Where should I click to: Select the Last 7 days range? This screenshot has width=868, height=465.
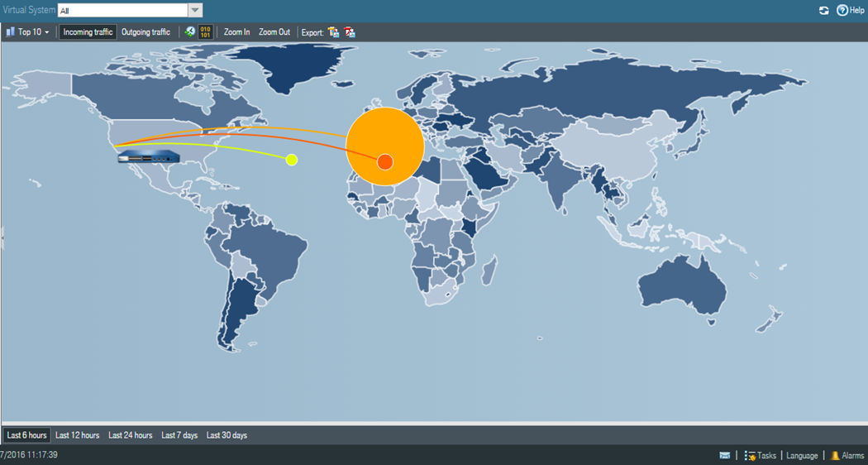click(179, 435)
